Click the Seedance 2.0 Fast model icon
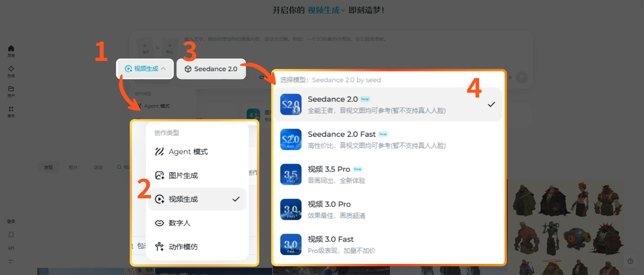This screenshot has width=644, height=275. pos(291,139)
